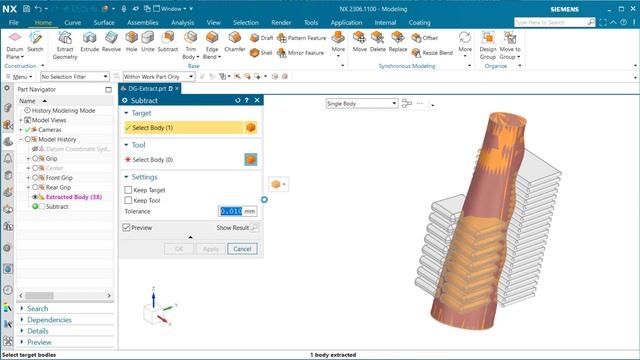
Task: Click the Draft tool
Action: pos(261,38)
